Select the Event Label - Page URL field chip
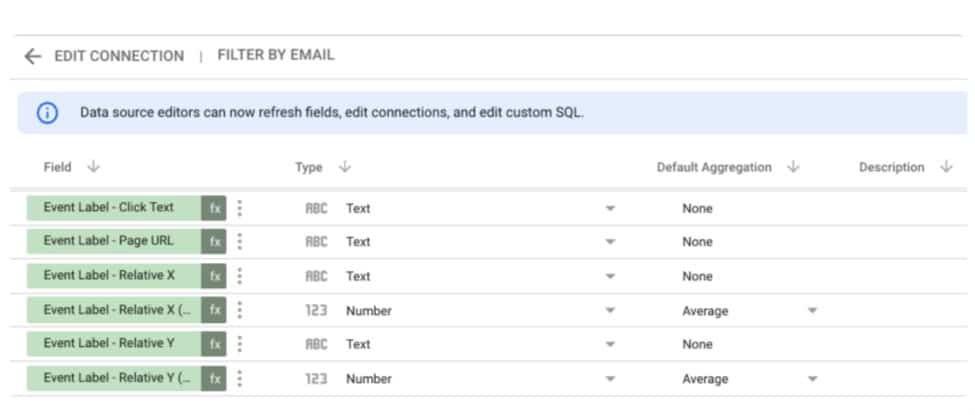975x415 pixels. [114, 241]
